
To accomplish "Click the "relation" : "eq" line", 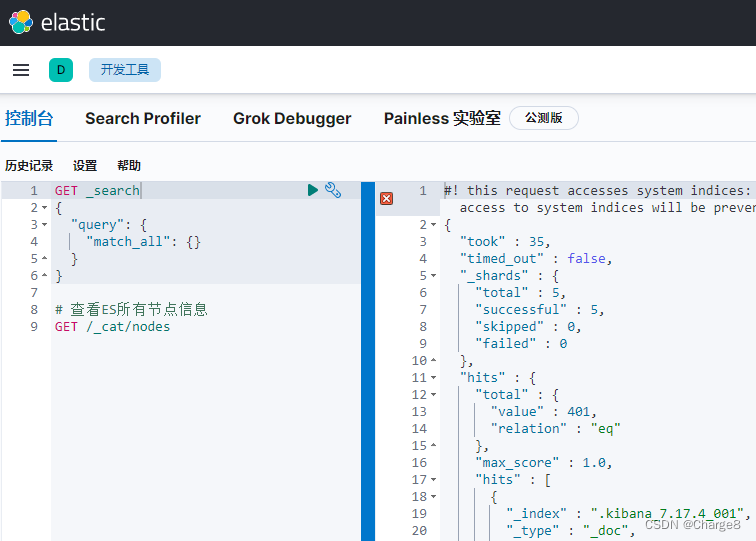I will click(x=555, y=429).
